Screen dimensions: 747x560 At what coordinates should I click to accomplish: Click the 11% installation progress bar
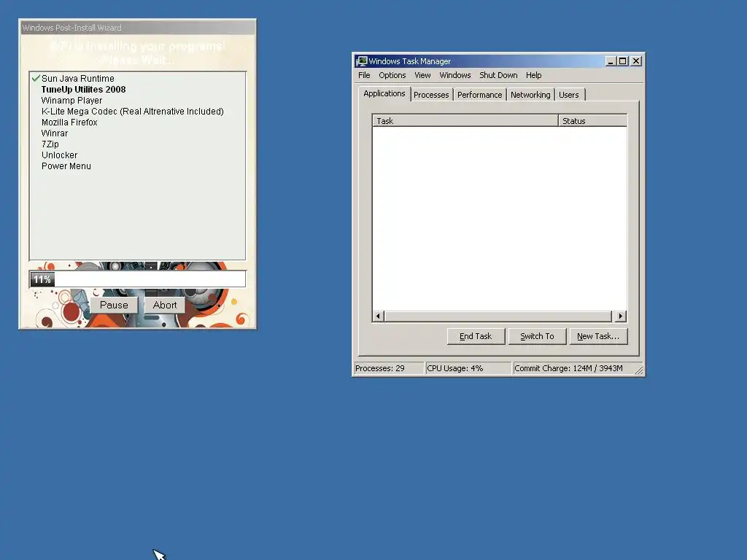coord(138,279)
